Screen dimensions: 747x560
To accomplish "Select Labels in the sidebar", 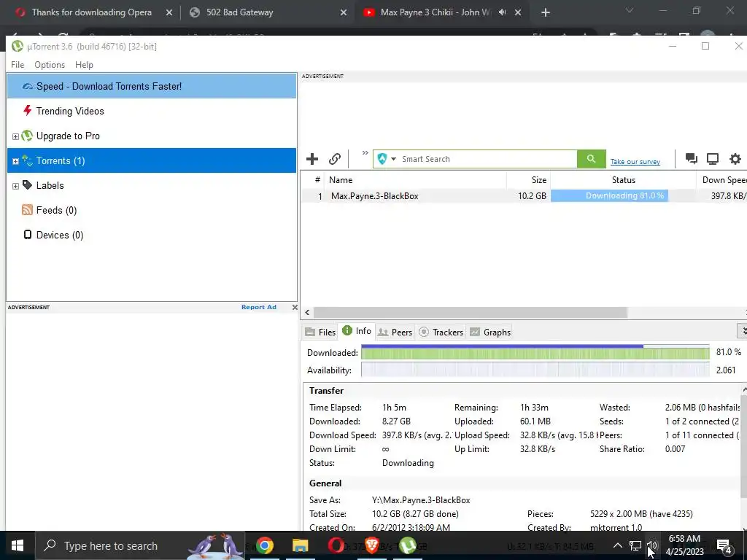I will pyautogui.click(x=152, y=185).
